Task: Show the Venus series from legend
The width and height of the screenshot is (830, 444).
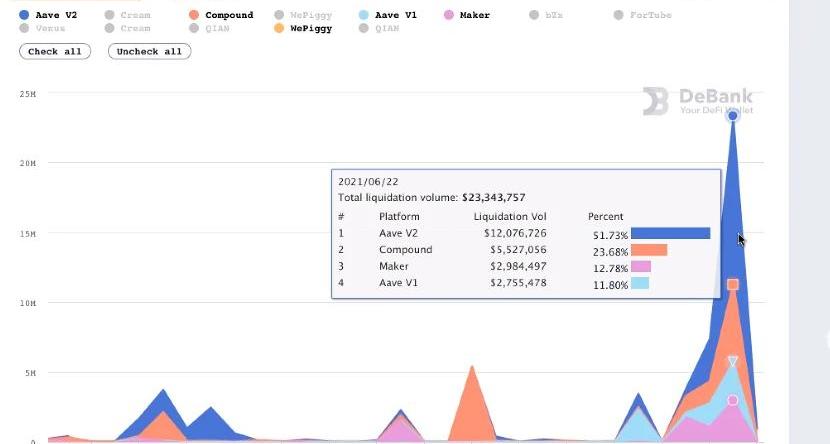Action: tap(43, 28)
